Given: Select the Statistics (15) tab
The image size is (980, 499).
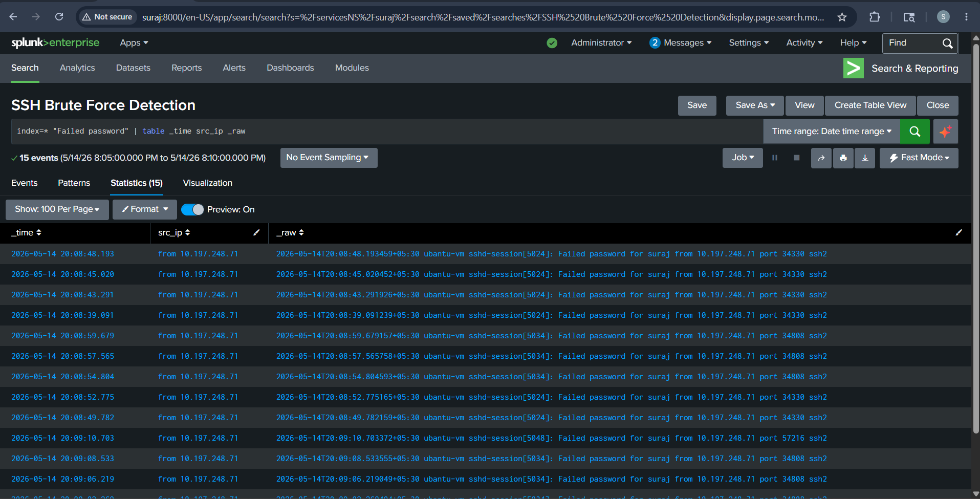Looking at the screenshot, I should [137, 183].
